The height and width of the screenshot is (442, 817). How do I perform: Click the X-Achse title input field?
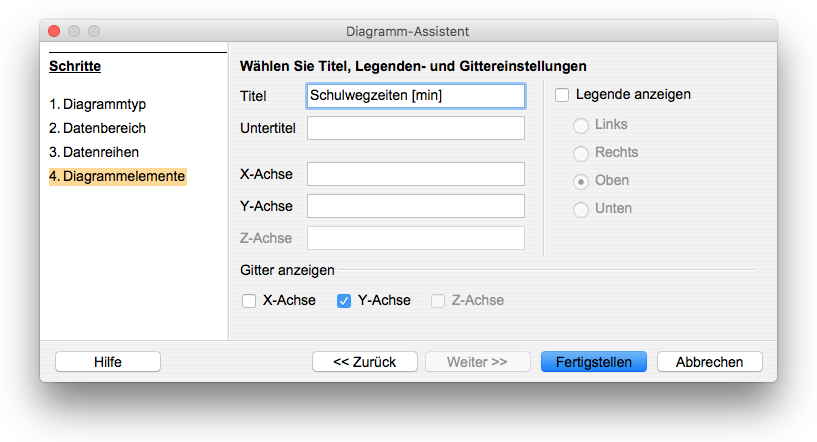416,174
